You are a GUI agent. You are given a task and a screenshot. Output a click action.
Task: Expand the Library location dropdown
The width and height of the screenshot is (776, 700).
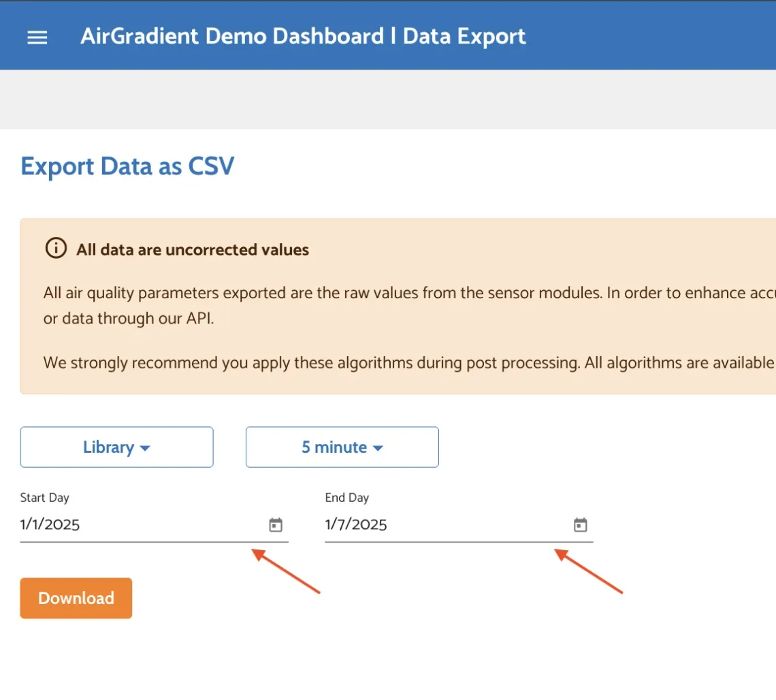pyautogui.click(x=116, y=447)
